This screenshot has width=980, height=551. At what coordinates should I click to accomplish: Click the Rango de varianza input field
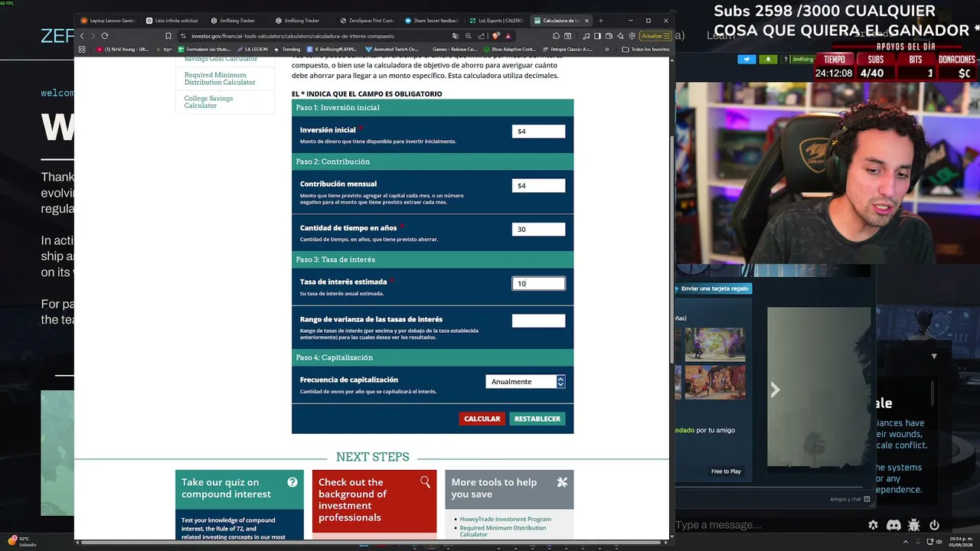click(x=538, y=321)
